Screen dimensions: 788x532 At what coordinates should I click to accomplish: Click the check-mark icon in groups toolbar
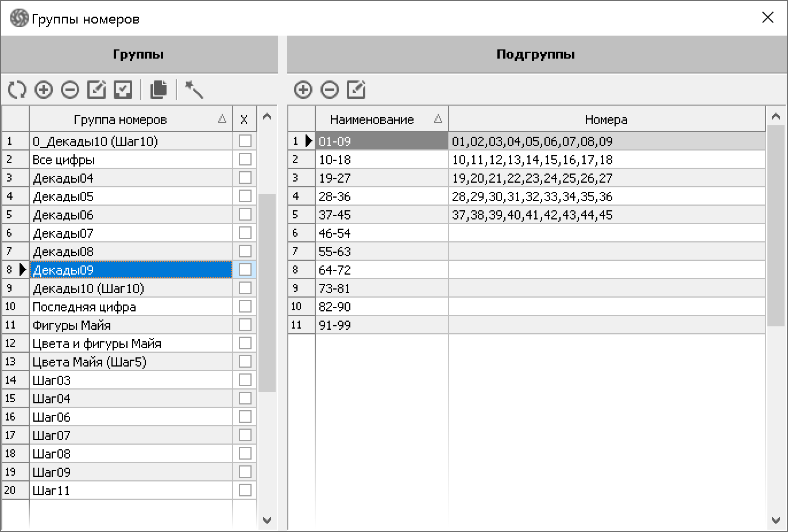[x=123, y=90]
